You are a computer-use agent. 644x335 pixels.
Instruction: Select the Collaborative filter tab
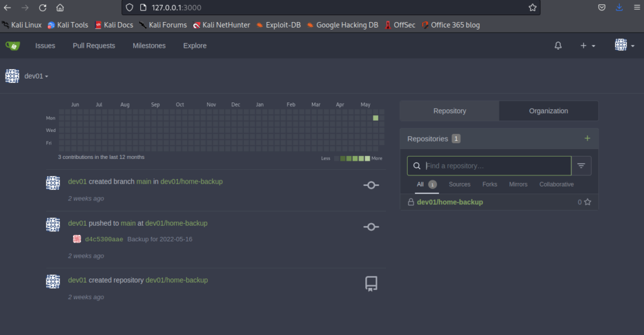[x=557, y=184]
